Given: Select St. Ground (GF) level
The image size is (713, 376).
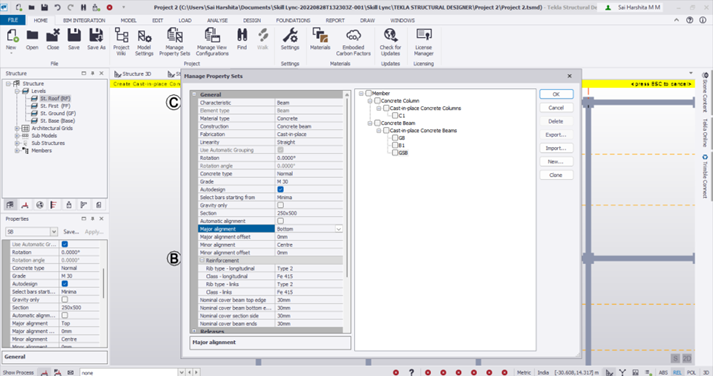Looking at the screenshot, I should pyautogui.click(x=58, y=113).
